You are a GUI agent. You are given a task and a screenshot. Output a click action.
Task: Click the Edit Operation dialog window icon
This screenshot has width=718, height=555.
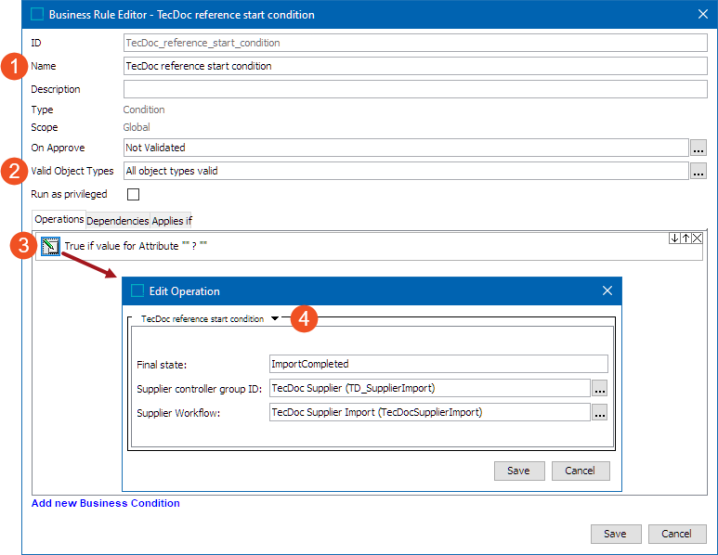[x=137, y=291]
